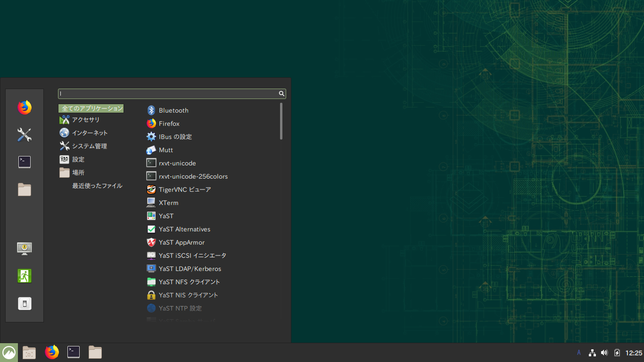Show the システム管理 category
This screenshot has width=644, height=362.
point(83,146)
